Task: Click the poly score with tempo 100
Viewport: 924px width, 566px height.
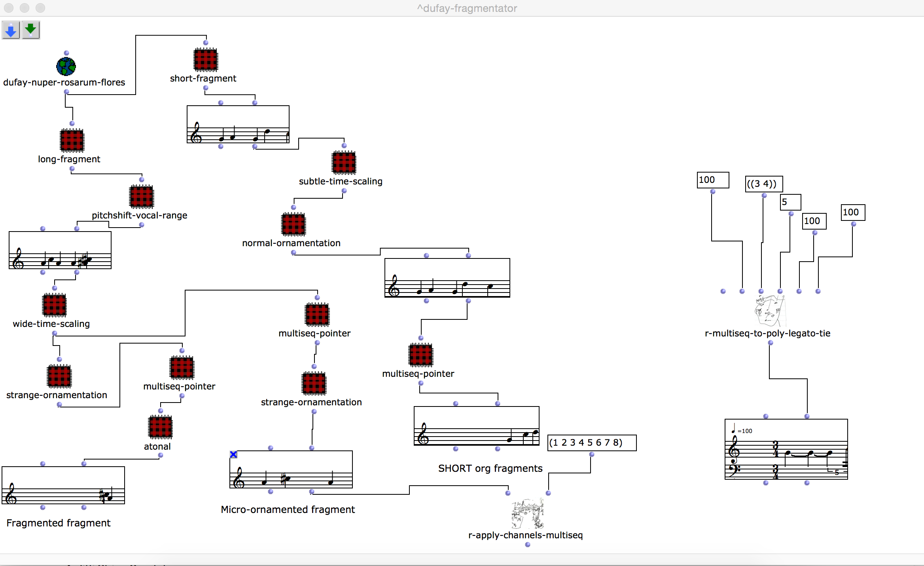Action: click(x=786, y=449)
